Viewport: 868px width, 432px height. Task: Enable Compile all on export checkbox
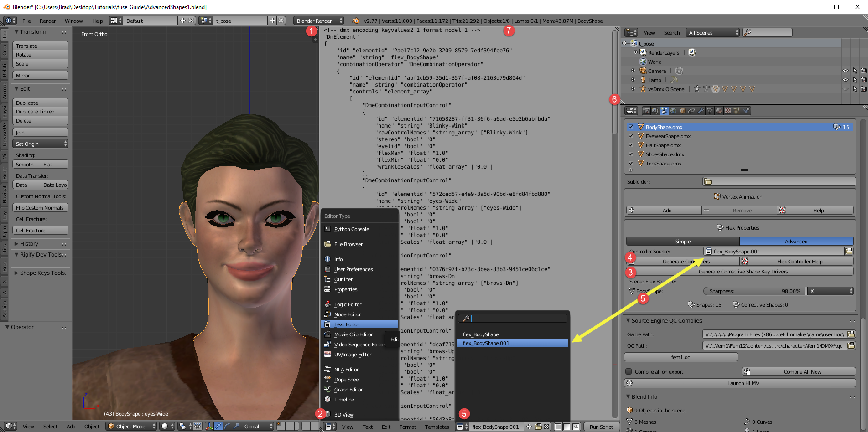coord(629,372)
